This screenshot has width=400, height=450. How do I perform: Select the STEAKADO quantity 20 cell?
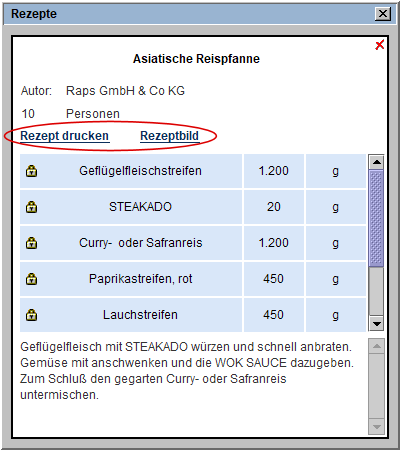pyautogui.click(x=274, y=207)
